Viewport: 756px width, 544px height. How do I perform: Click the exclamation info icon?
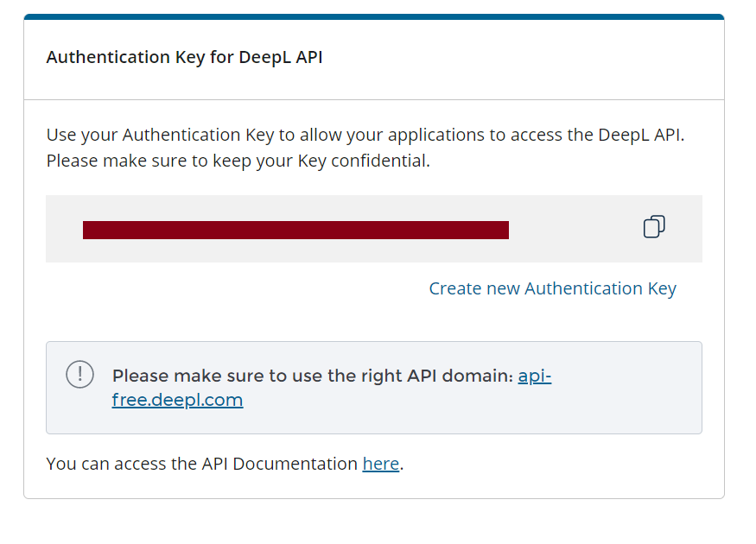pos(80,375)
